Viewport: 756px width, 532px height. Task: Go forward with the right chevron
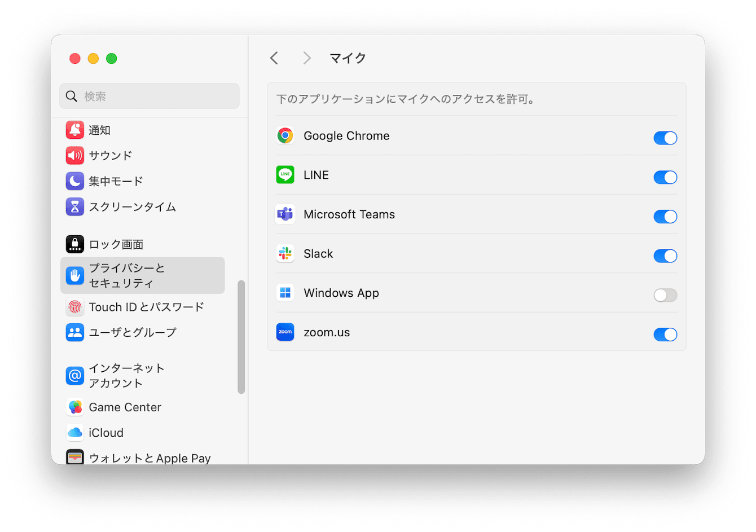[307, 58]
